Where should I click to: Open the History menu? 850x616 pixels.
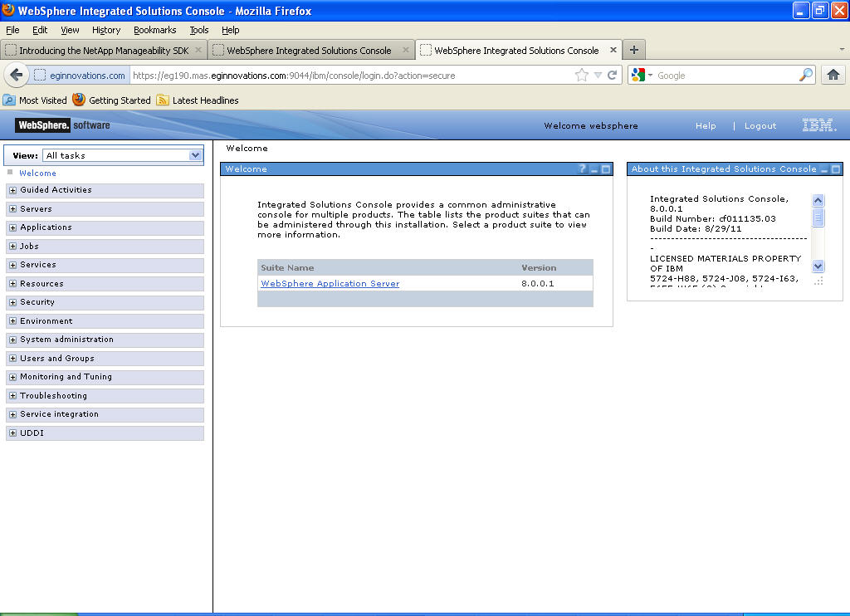pyautogui.click(x=106, y=30)
